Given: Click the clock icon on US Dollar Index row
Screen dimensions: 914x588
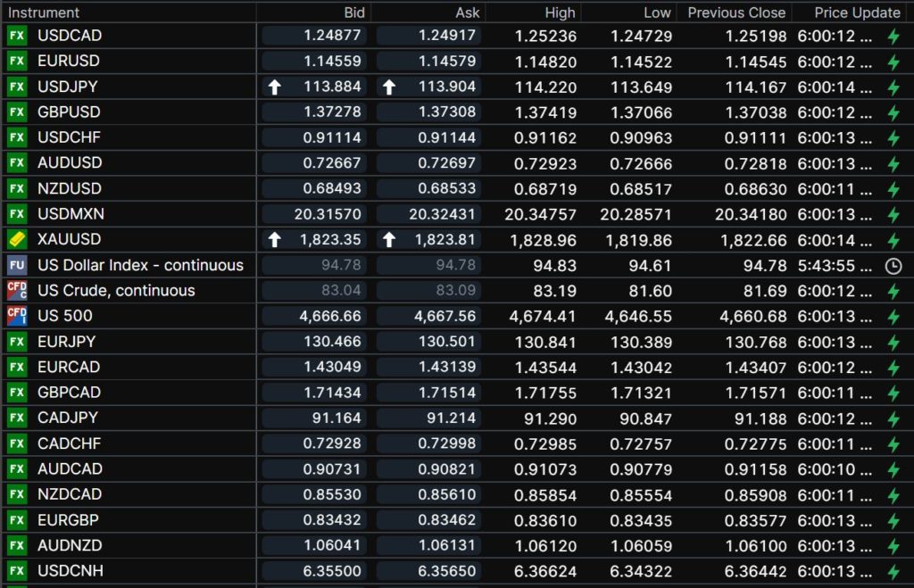Looking at the screenshot, I should tap(893, 265).
